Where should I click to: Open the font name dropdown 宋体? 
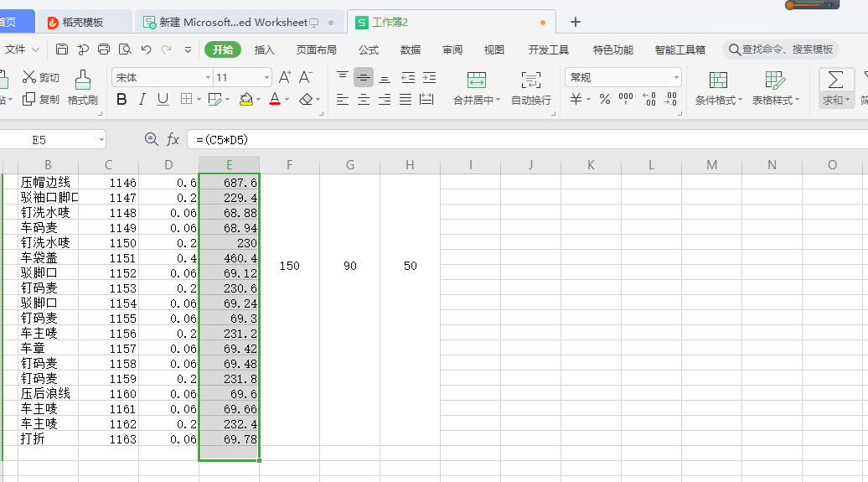[x=208, y=78]
